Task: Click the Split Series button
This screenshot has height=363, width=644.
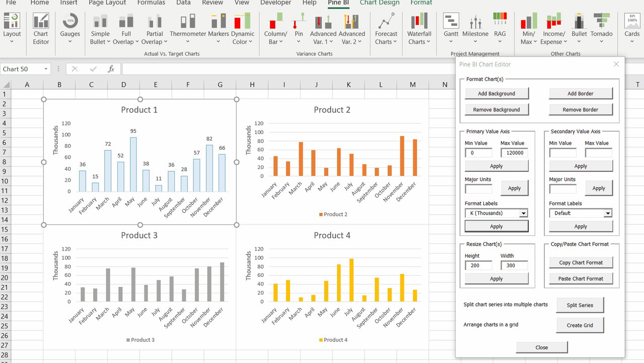Action: tap(580, 305)
